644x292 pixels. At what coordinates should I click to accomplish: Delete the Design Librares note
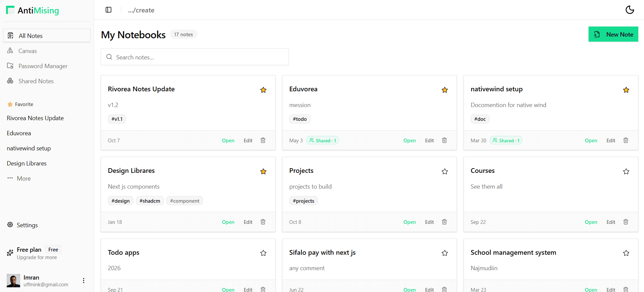tap(263, 222)
